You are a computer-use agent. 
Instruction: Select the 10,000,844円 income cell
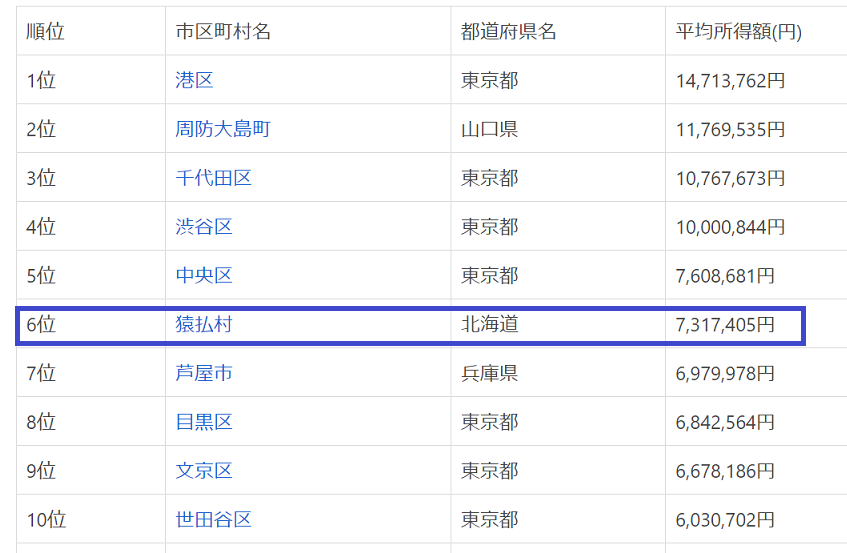point(730,227)
